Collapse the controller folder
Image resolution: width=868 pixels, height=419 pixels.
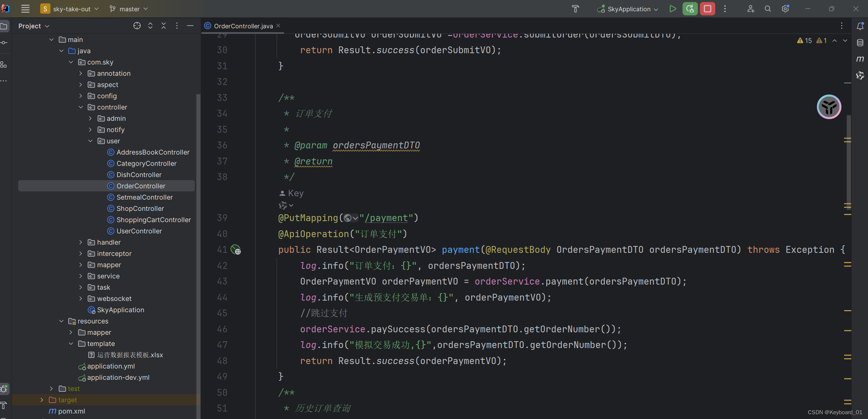tap(80, 107)
